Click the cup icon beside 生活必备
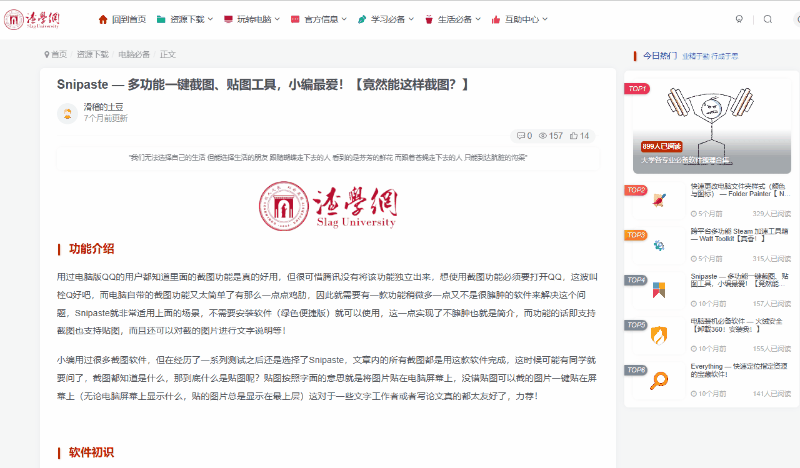 429,19
